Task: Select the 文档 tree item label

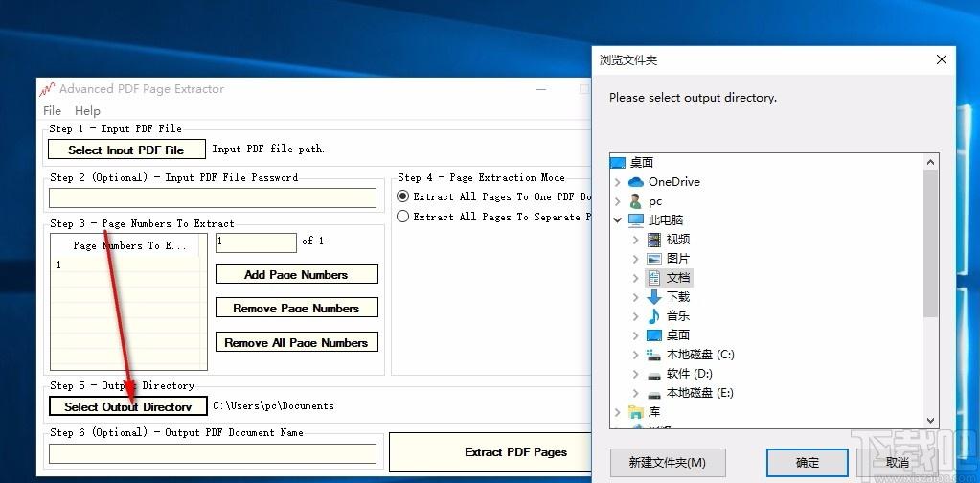Action: 678,277
